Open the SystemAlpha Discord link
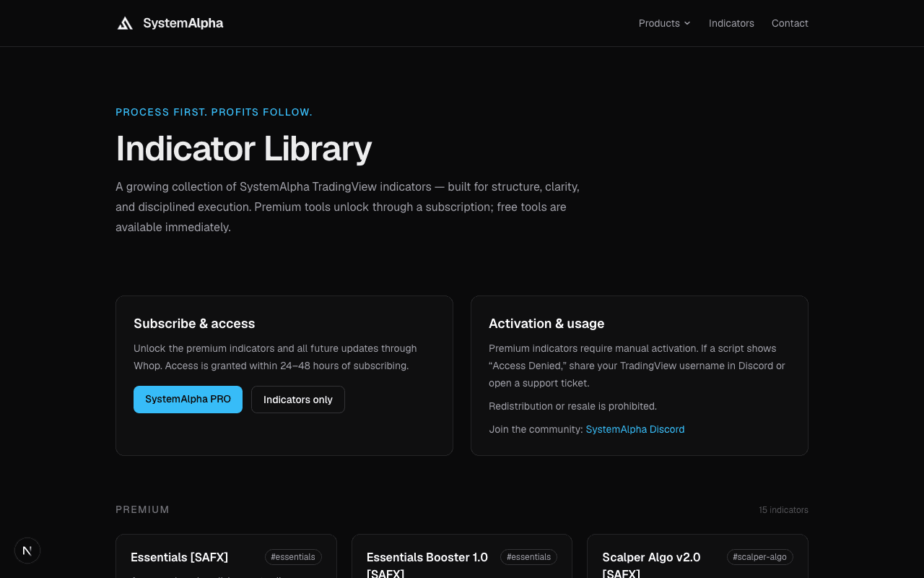 click(635, 429)
